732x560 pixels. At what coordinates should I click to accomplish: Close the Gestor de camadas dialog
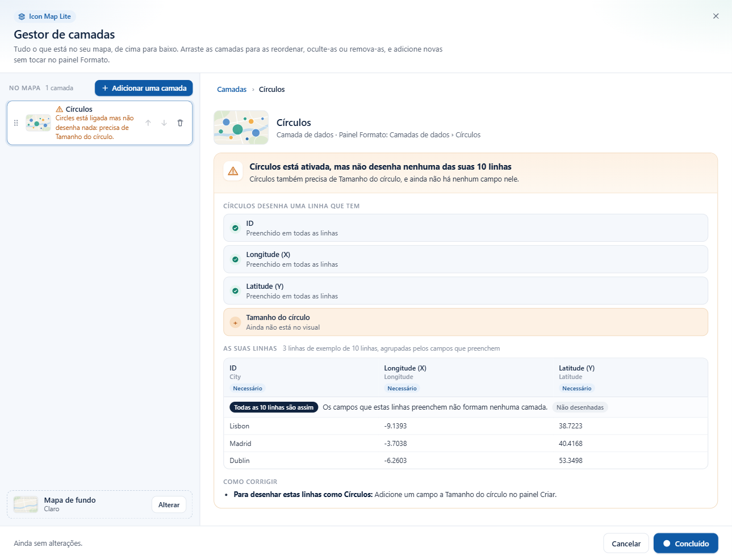(716, 16)
